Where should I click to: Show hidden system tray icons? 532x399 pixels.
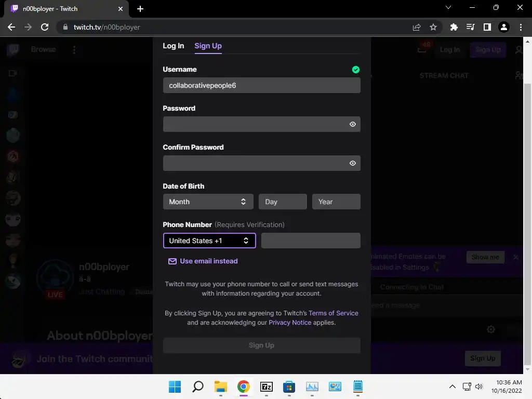[453, 387]
